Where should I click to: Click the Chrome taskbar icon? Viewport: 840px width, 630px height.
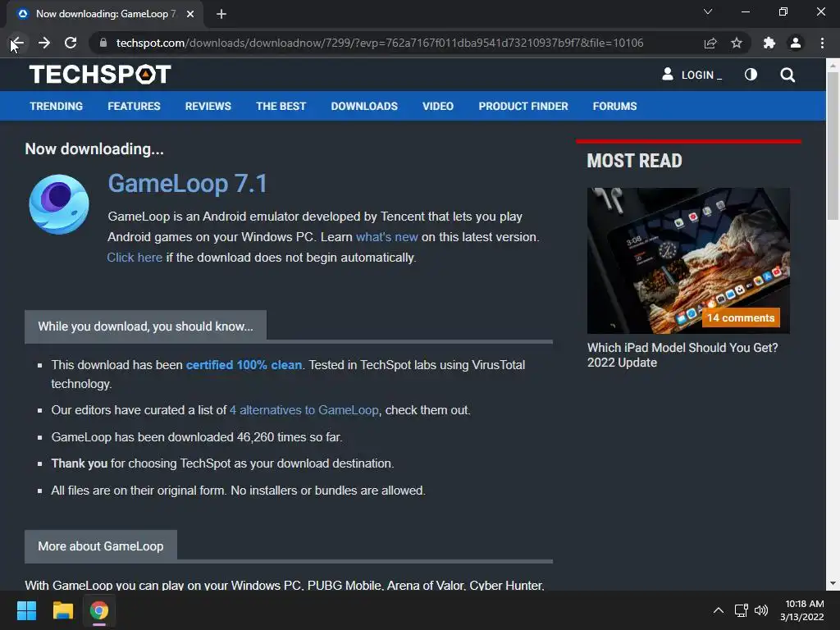click(x=99, y=610)
